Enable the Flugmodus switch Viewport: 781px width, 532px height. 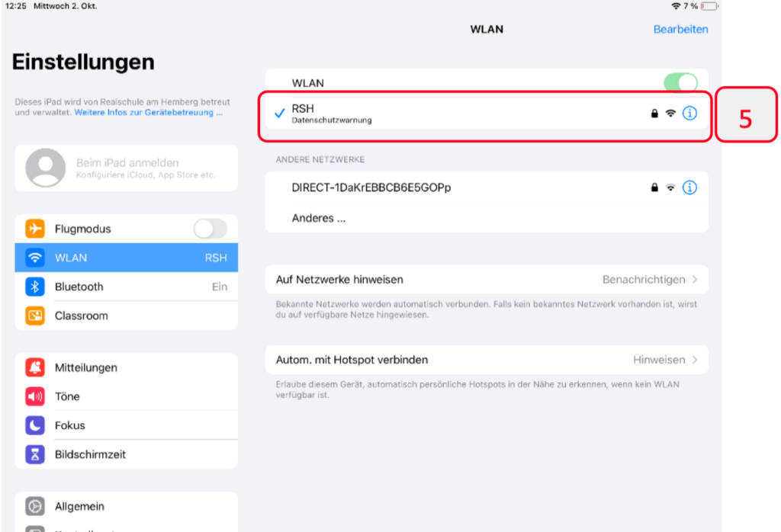[210, 229]
